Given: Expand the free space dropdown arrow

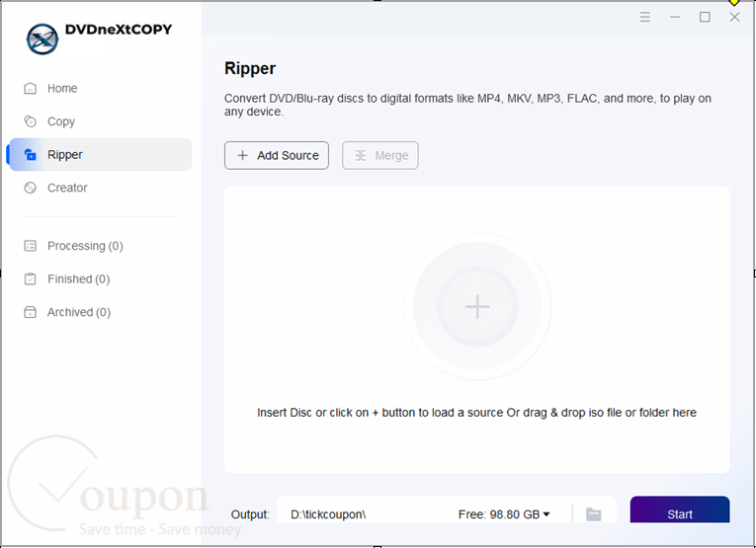Looking at the screenshot, I should 546,514.
